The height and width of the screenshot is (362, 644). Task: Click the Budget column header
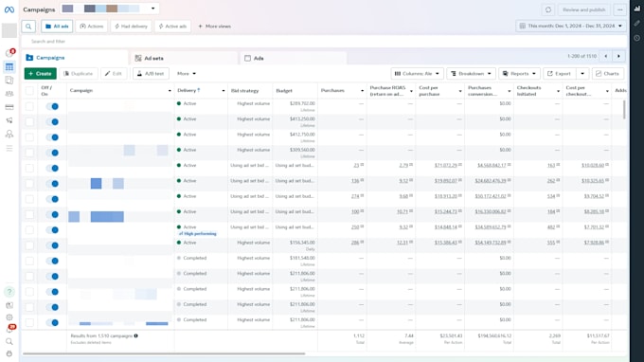(284, 90)
